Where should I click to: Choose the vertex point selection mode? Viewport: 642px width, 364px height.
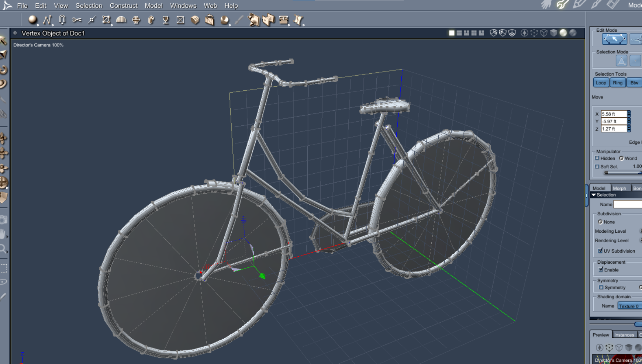click(635, 60)
